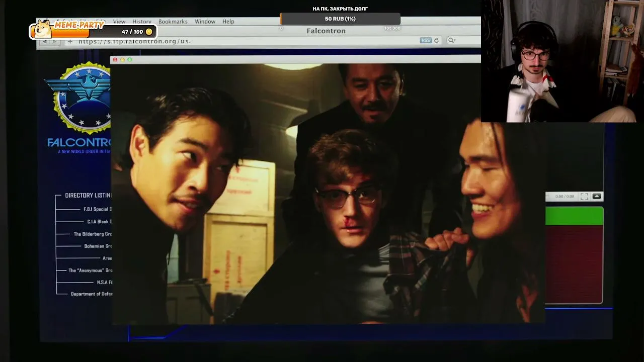
Task: Open the C.I.A Black directory entry
Action: pyautogui.click(x=99, y=222)
